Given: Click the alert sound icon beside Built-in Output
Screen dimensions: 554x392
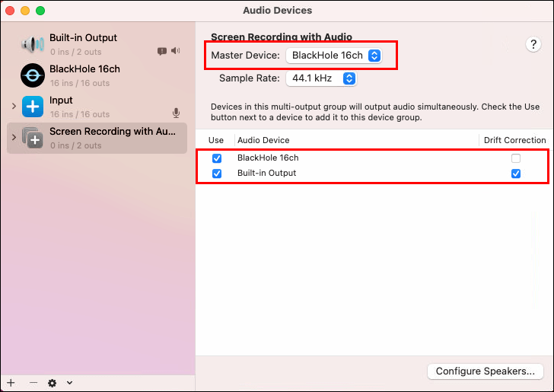Looking at the screenshot, I should click(x=162, y=52).
